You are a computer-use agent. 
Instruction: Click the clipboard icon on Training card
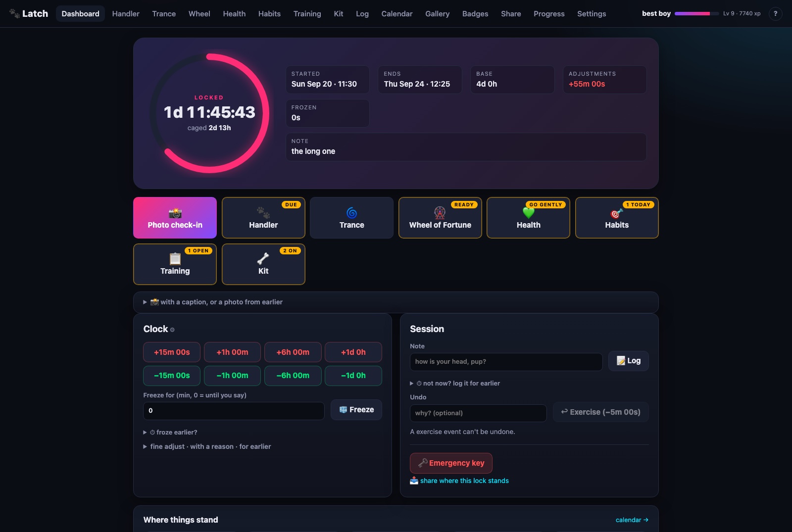point(175,259)
